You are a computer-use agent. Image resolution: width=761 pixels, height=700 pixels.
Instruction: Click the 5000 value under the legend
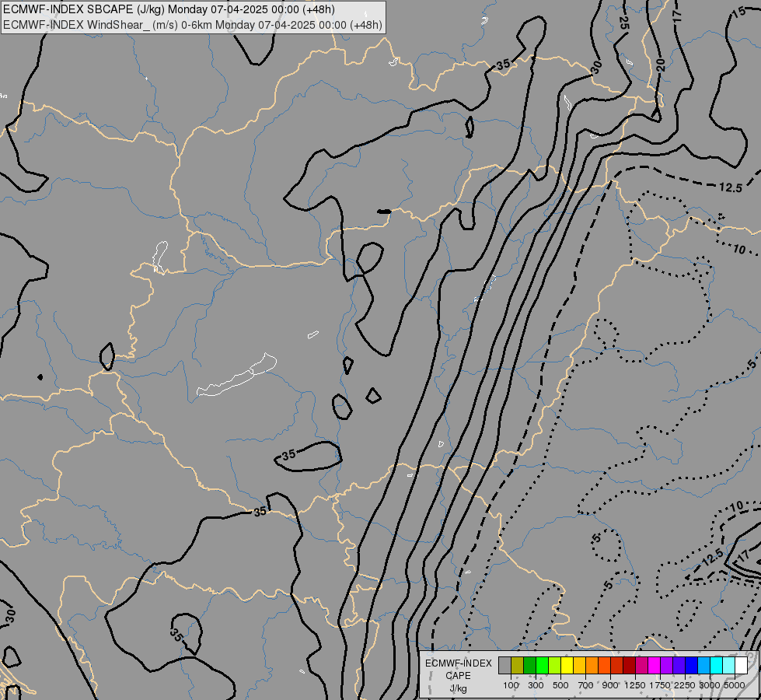point(735,685)
